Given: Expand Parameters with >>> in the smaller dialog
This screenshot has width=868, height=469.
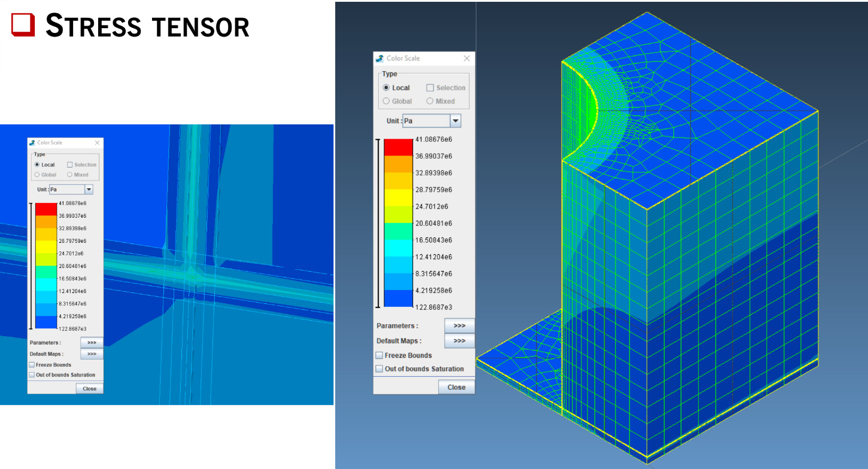Looking at the screenshot, I should tap(92, 343).
